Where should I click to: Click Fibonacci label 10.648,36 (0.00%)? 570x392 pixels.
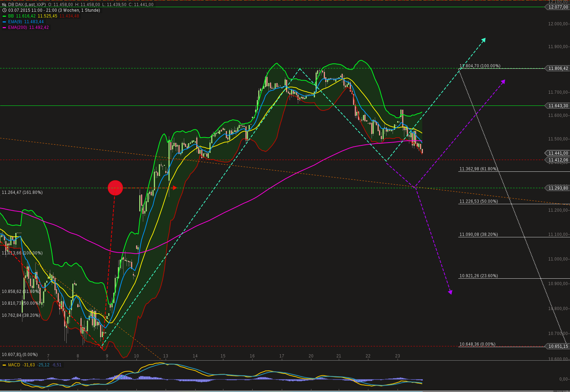tap(477, 344)
